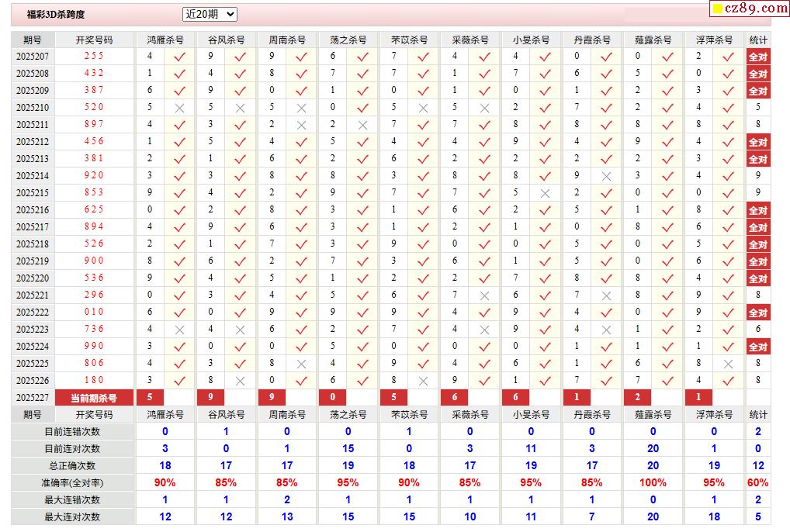Click the drawn number 255 in row 2025207

[94, 56]
